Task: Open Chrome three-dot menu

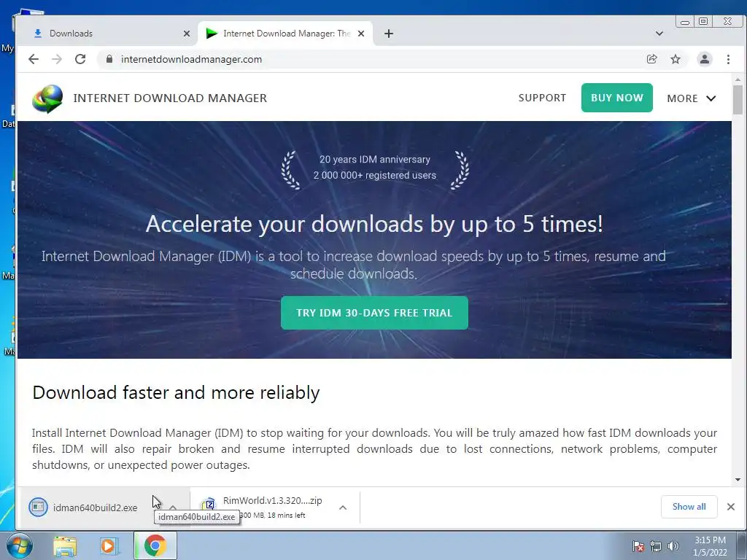Action: click(x=729, y=59)
